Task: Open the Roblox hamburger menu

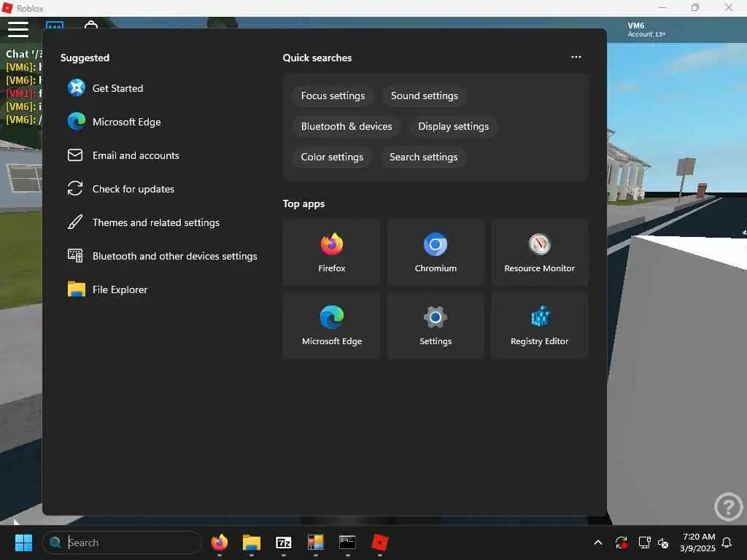Action: tap(18, 29)
